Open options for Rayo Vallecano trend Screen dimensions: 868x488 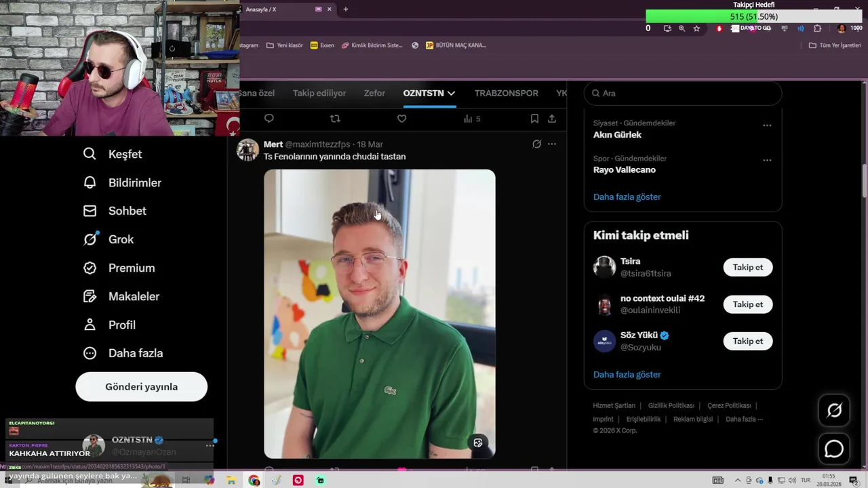[x=767, y=161]
